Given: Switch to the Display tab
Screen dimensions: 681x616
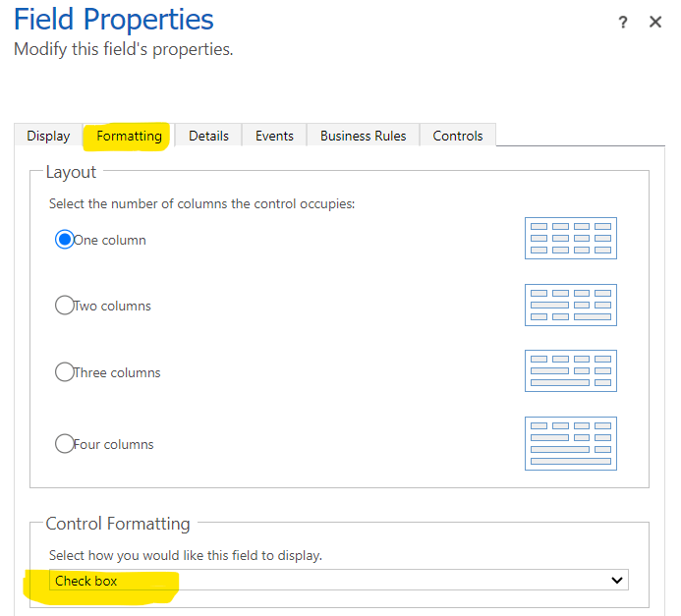Looking at the screenshot, I should [48, 136].
